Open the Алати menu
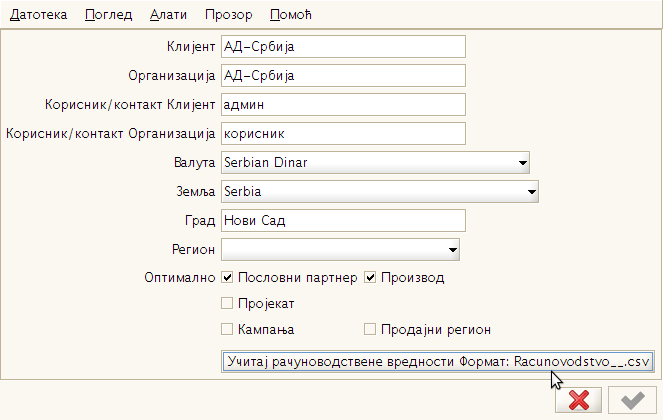 pyautogui.click(x=168, y=16)
